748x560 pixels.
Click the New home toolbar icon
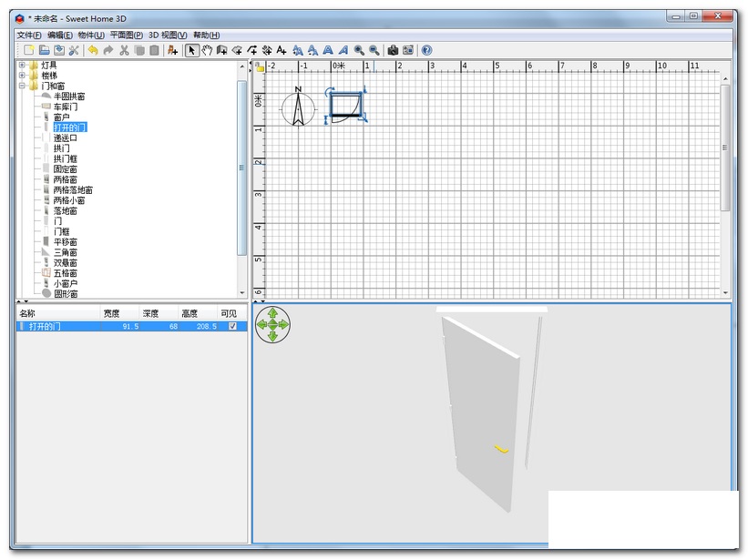click(x=29, y=50)
